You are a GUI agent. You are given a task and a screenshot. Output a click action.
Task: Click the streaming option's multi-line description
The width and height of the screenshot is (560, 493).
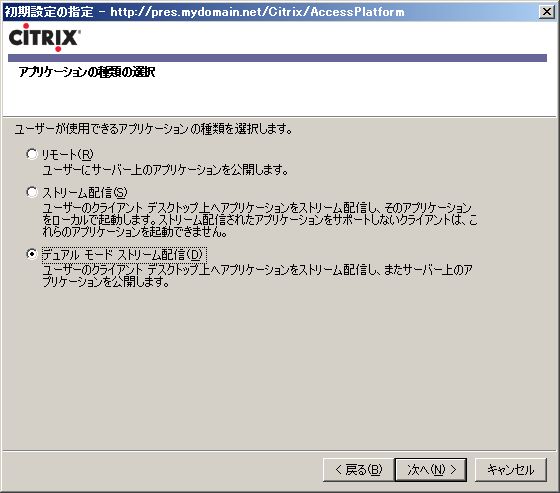point(260,220)
